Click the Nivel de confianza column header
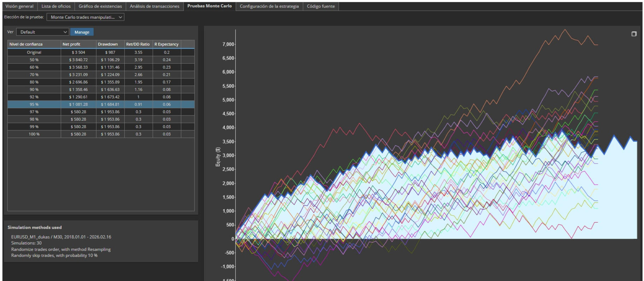 pyautogui.click(x=34, y=44)
